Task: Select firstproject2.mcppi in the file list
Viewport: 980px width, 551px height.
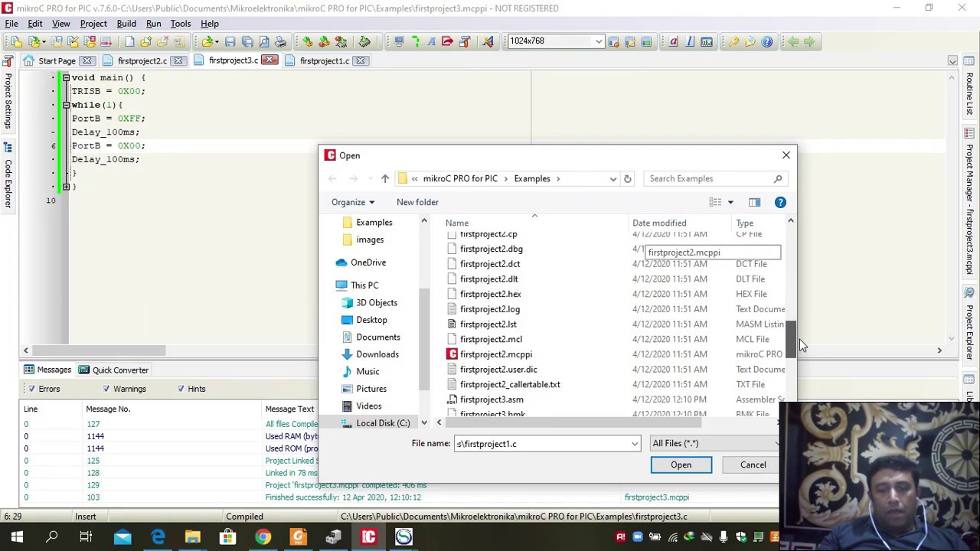Action: click(x=496, y=354)
